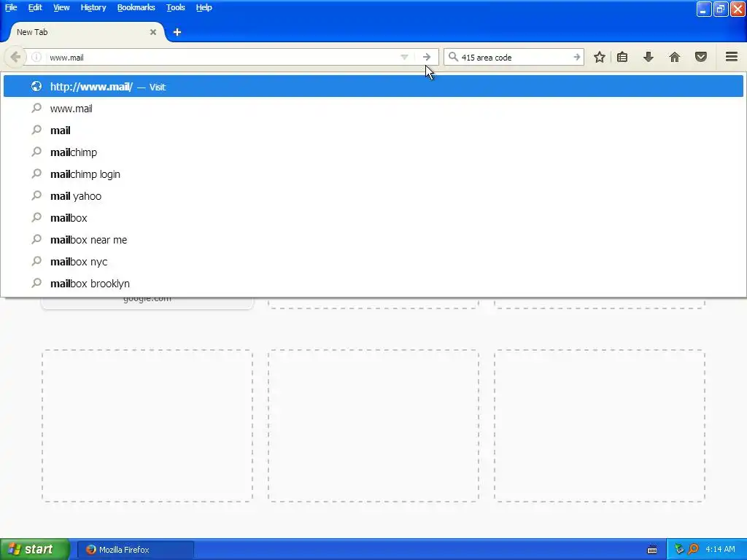This screenshot has height=560, width=747.
Task: Close the New Tab tab
Action: tap(153, 32)
